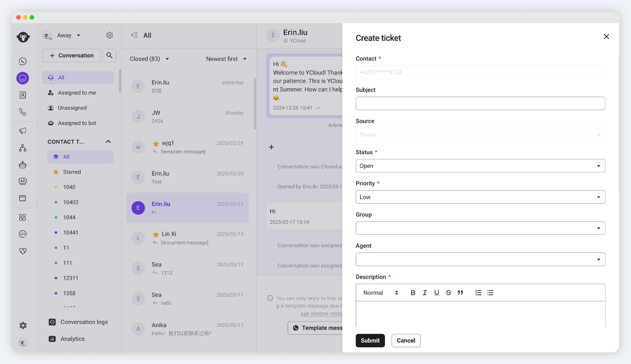Click the YCloud monkey logo icon

(23, 37)
